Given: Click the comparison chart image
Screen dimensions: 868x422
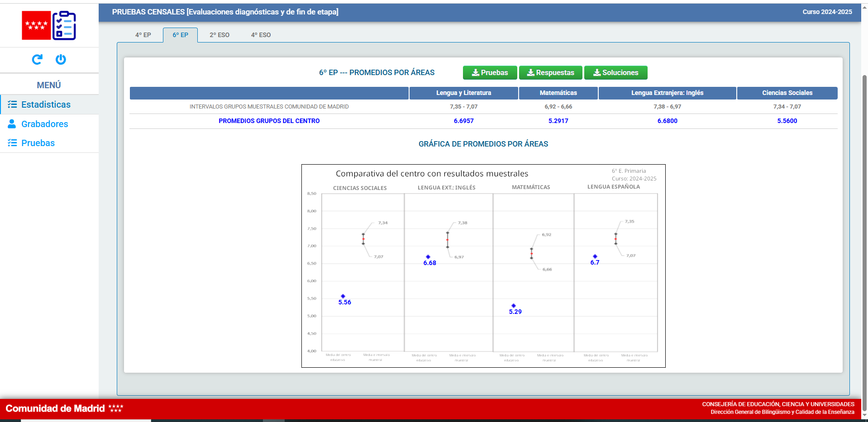Looking at the screenshot, I should (483, 266).
